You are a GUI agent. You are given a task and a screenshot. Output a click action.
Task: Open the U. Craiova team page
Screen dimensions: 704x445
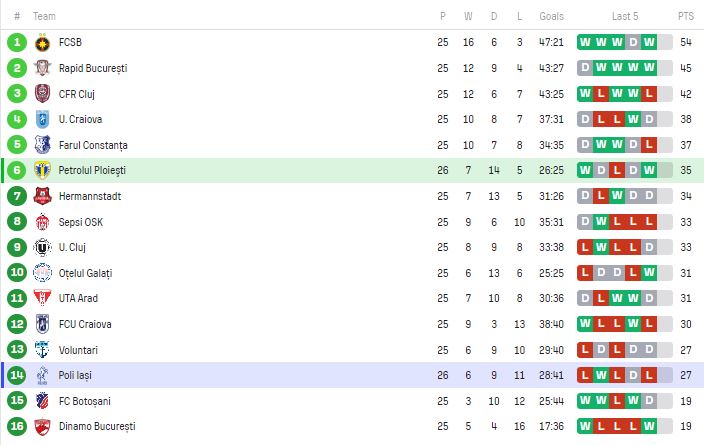click(80, 119)
